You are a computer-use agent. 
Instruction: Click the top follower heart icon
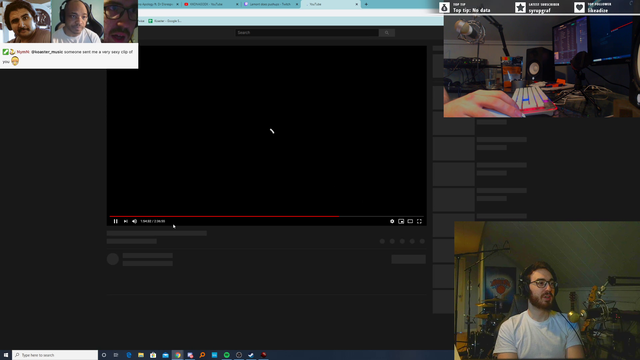click(x=579, y=7)
